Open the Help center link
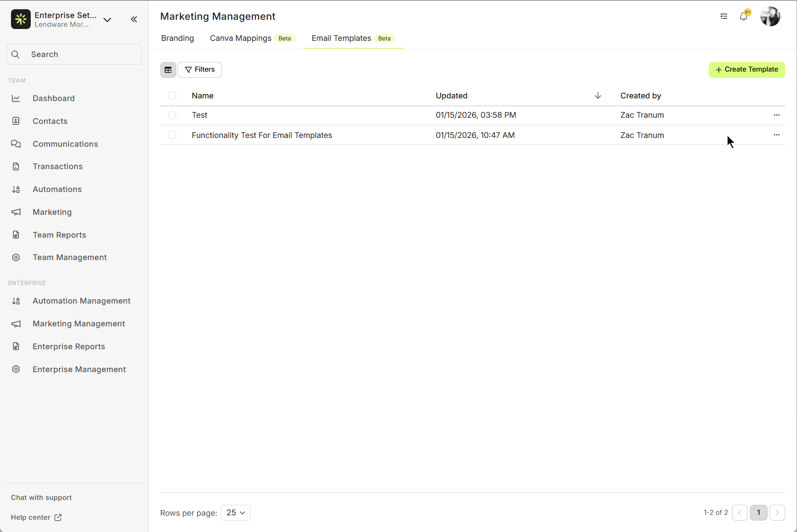The image size is (797, 532). coord(36,518)
